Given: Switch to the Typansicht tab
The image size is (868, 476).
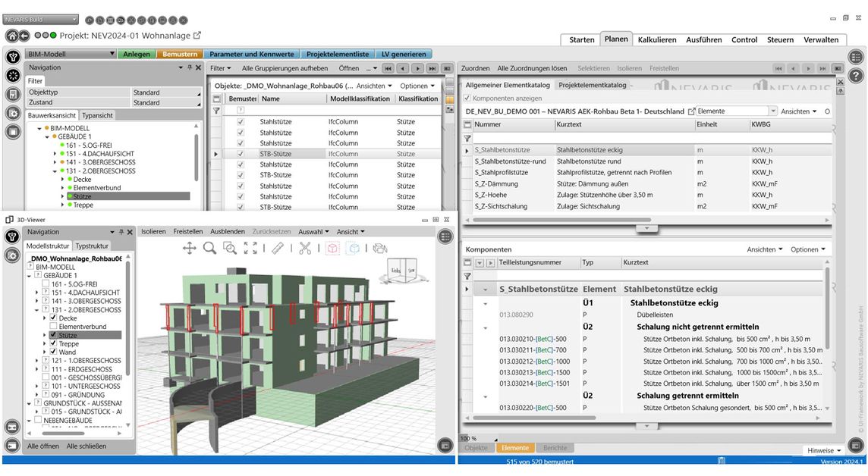Looking at the screenshot, I should tap(97, 115).
